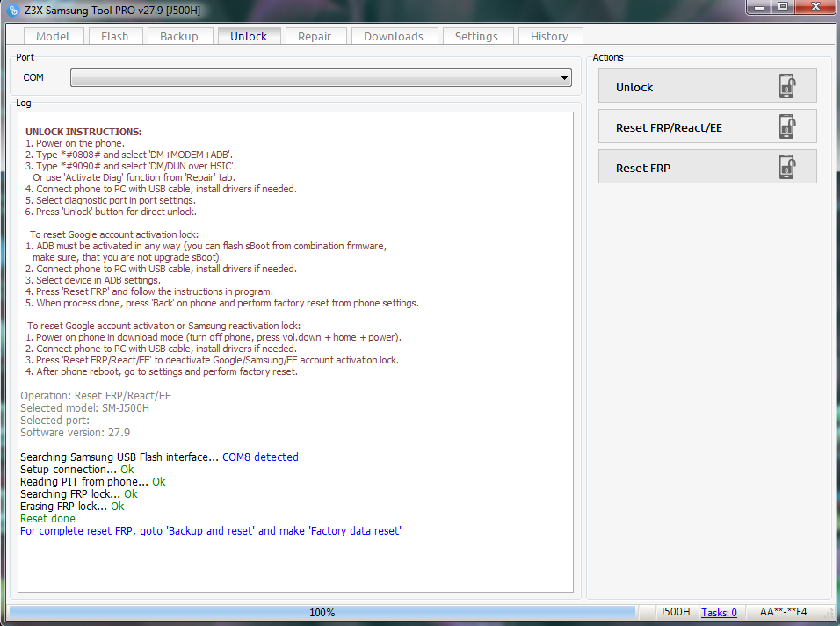Click 'Selected port:' log line
840x626 pixels.
click(x=55, y=421)
